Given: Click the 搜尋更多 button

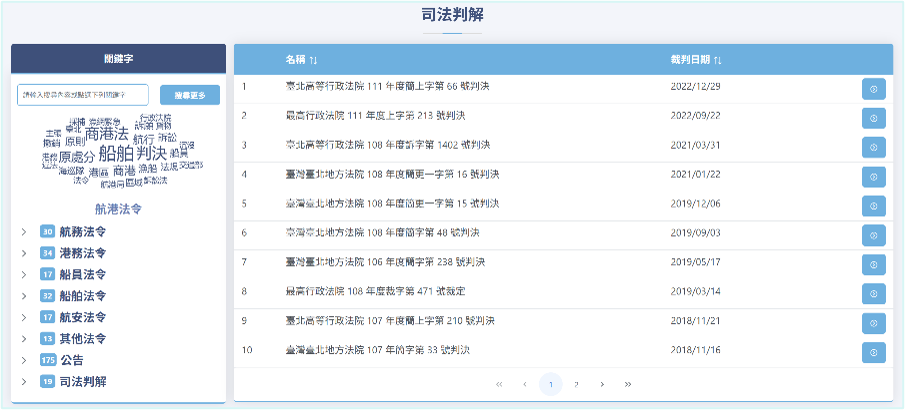Looking at the screenshot, I should tap(190, 95).
